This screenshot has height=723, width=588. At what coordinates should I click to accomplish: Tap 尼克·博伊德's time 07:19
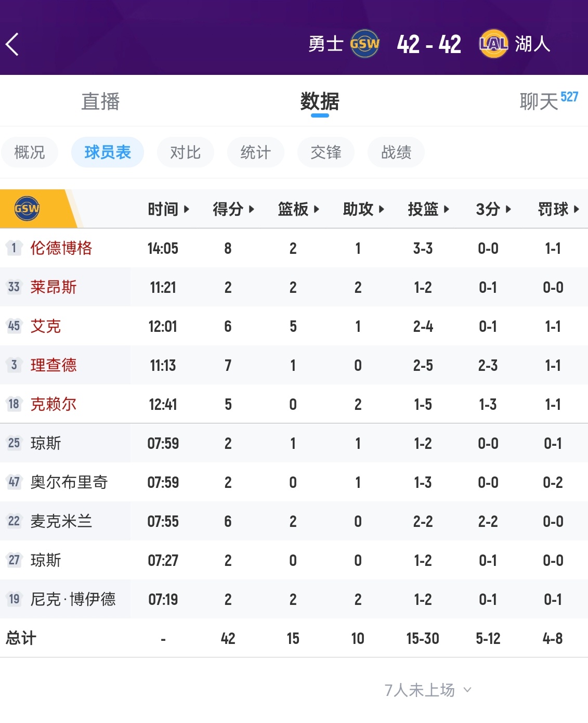163,599
